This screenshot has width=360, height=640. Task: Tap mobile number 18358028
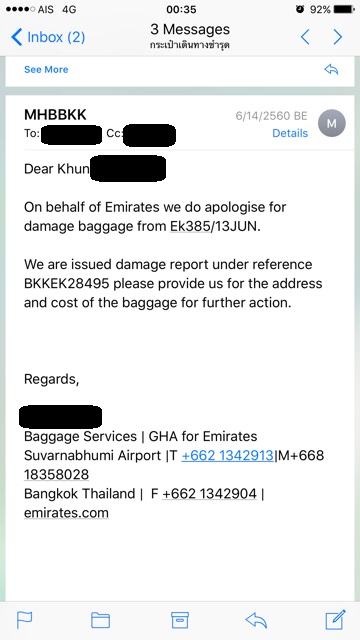(56, 474)
